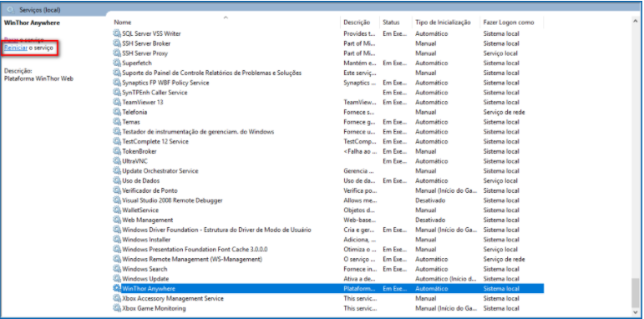Click the SynTPEnh Caller Service gear icon
The width and height of the screenshot is (644, 319).
(x=117, y=93)
